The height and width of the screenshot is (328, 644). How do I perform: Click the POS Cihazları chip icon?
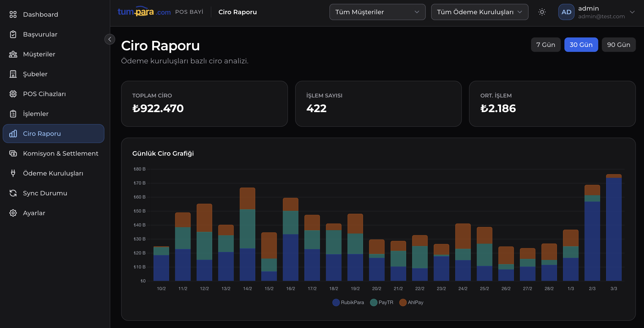coord(13,94)
